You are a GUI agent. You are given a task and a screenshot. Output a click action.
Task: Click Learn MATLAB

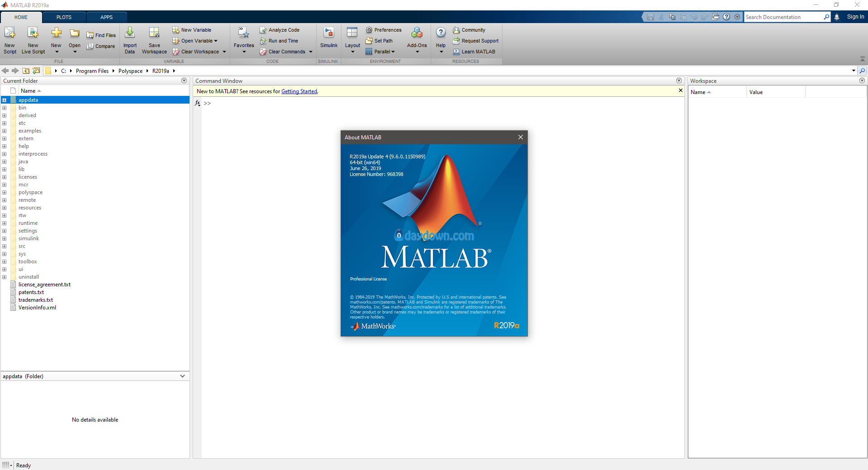pos(474,52)
